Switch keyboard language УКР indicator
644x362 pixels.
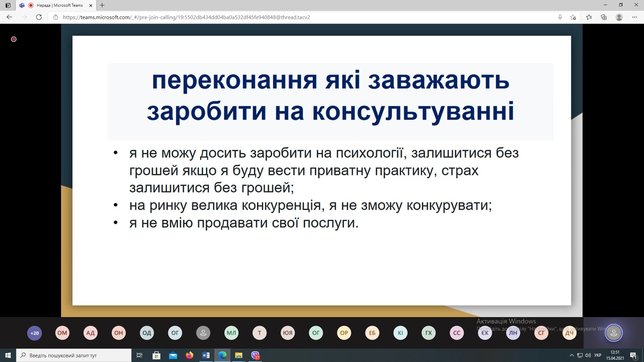coord(598,355)
